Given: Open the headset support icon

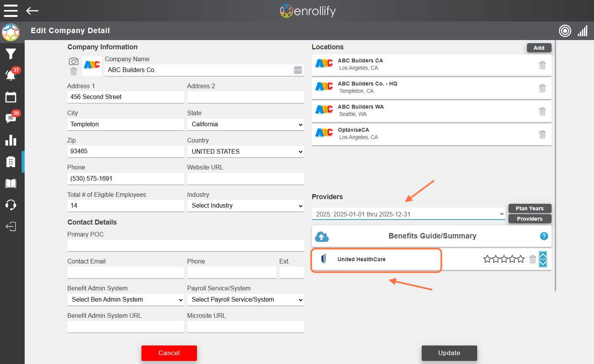Looking at the screenshot, I should click(11, 205).
